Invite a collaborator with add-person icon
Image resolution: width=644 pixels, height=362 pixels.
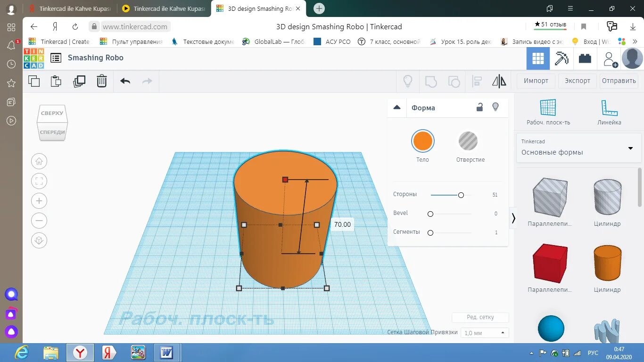(610, 59)
